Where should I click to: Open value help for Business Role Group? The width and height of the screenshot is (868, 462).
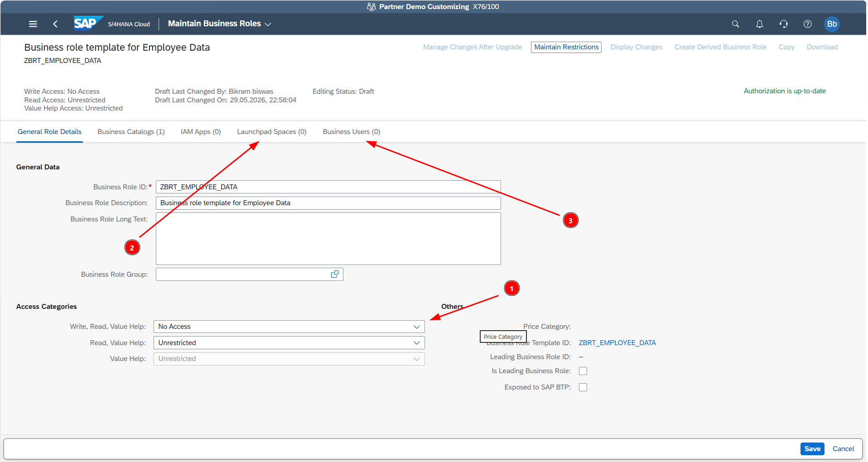(x=335, y=274)
